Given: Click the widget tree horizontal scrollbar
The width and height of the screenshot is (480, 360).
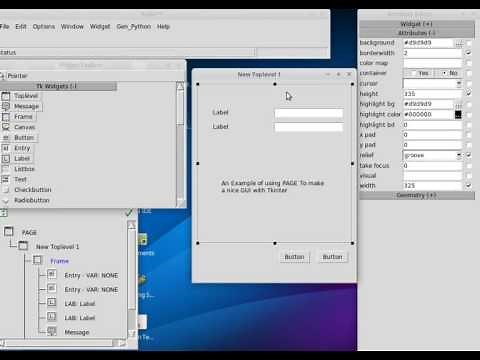Looking at the screenshot, I should click(x=63, y=343).
